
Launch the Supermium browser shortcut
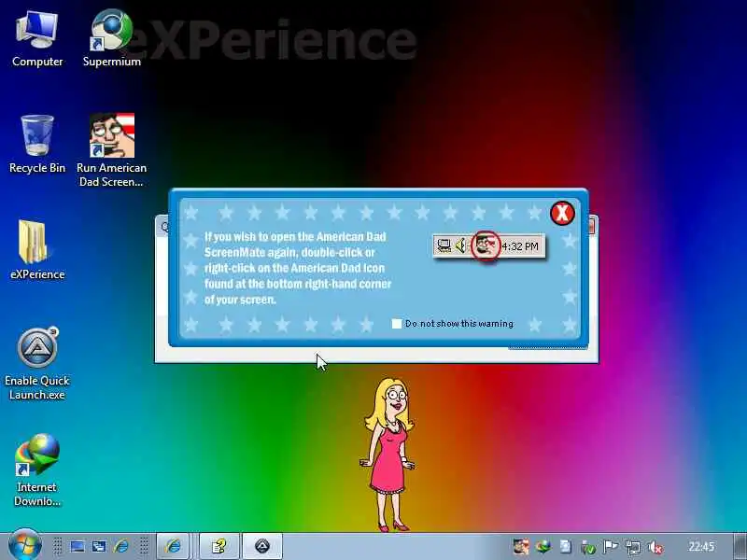pyautogui.click(x=111, y=39)
